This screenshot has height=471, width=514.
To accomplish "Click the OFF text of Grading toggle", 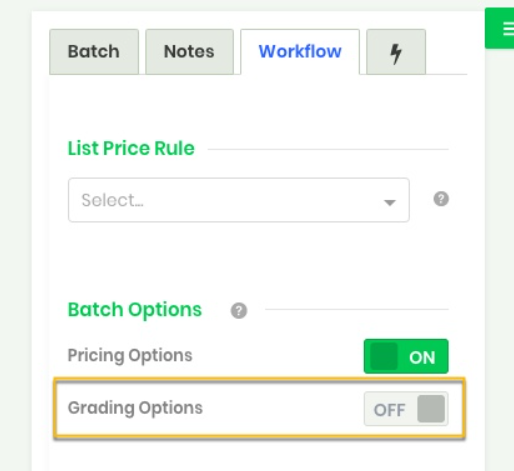I will click(389, 410).
